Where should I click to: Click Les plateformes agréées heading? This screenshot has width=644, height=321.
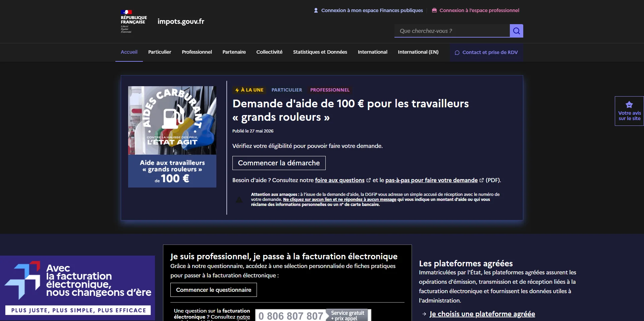coord(466,263)
